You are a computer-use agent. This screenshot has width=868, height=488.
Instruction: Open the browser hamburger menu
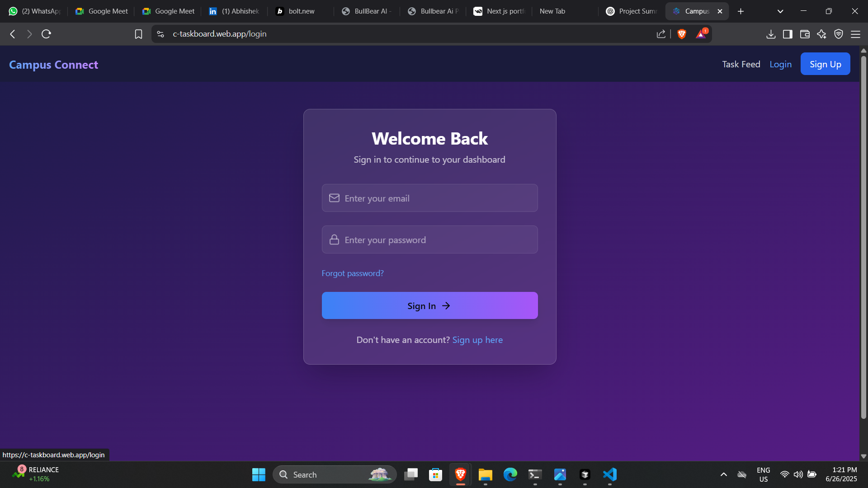pos(855,34)
